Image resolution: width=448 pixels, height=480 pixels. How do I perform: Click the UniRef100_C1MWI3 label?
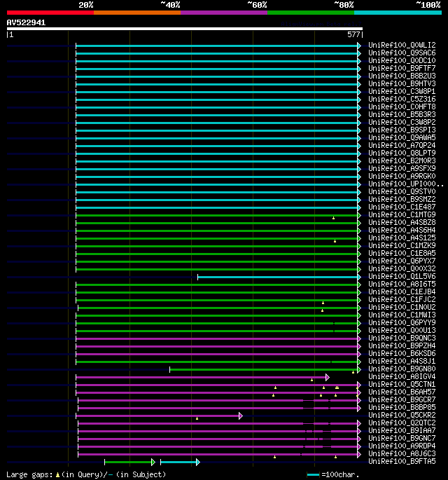coord(402,315)
